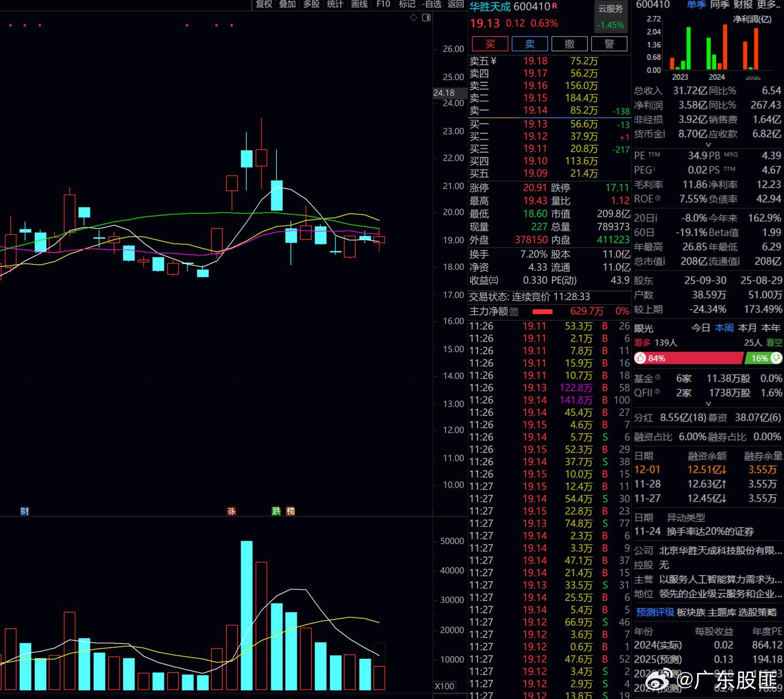Remove stock via -自选 button

pos(431,5)
